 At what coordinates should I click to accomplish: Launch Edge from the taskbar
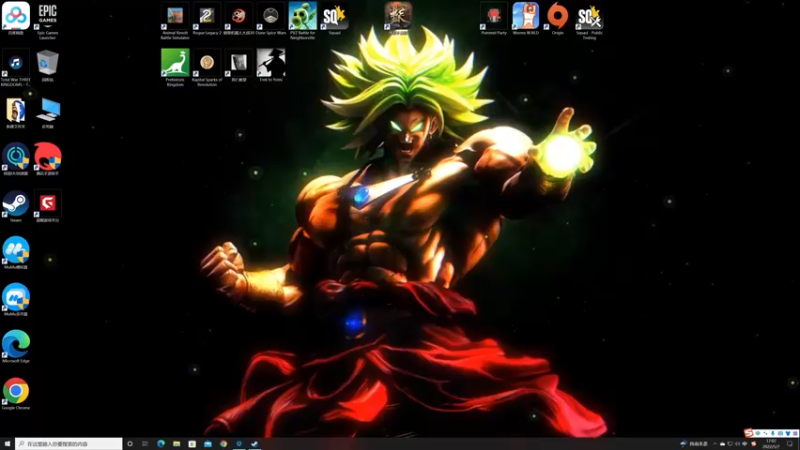(161, 444)
